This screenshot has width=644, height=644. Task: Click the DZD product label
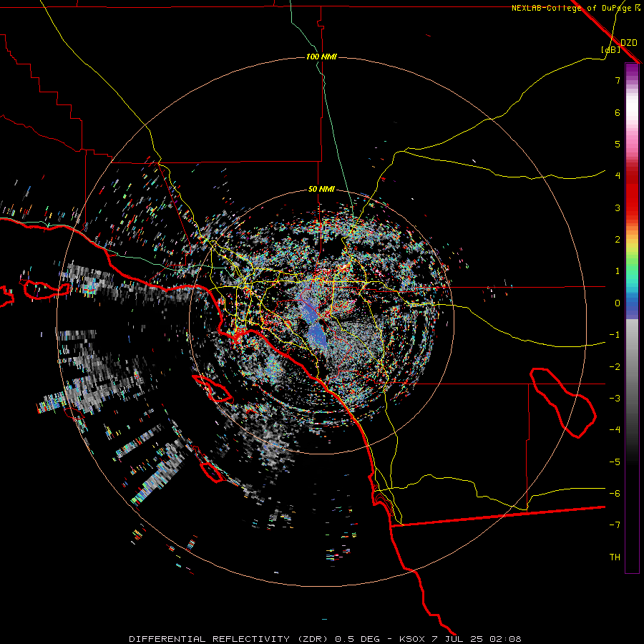(629, 43)
